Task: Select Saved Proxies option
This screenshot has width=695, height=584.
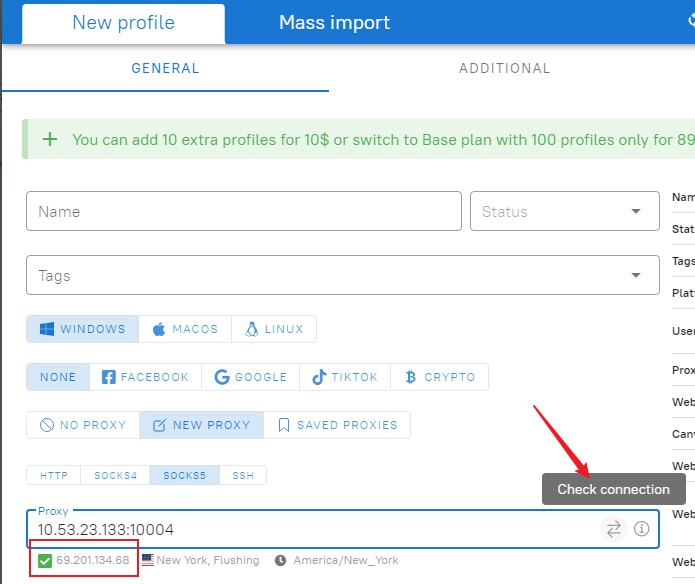Action: (337, 425)
